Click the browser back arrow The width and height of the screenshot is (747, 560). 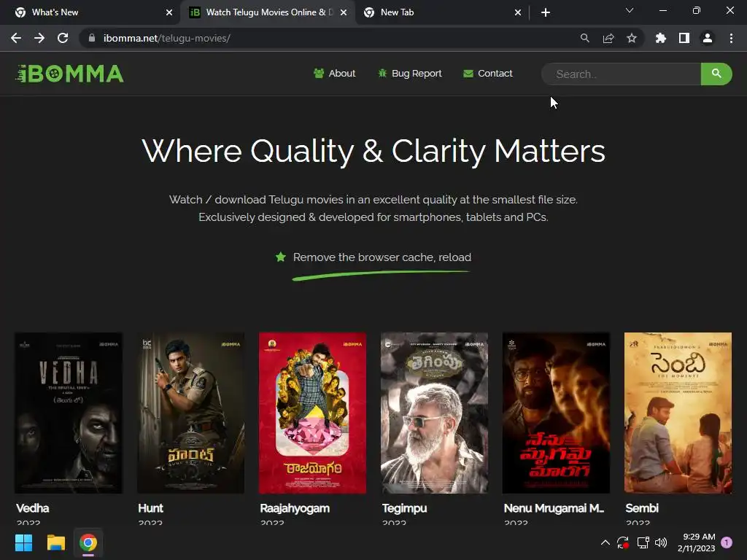[16, 38]
